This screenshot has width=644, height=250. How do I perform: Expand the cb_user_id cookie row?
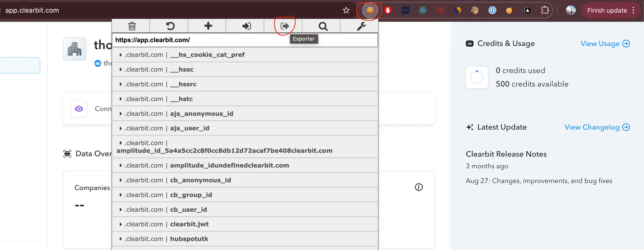(245, 210)
